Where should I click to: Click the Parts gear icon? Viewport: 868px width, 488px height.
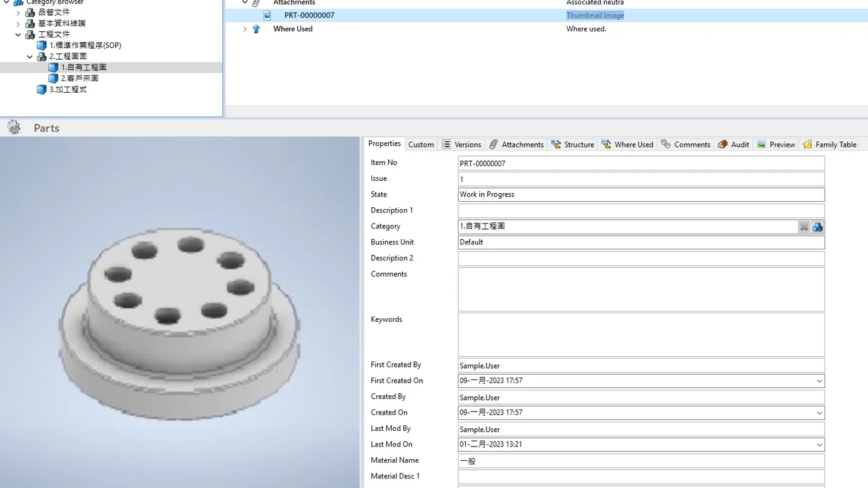[14, 127]
